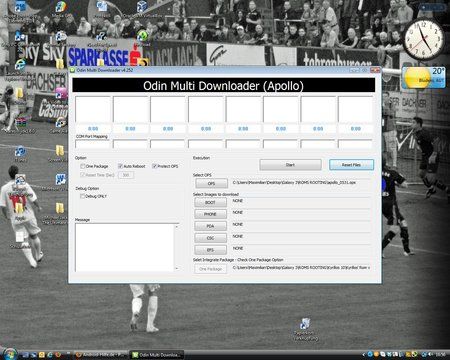Enable the Debug ONLY checkbox
Image resolution: width=450 pixels, height=360 pixels.
point(82,196)
